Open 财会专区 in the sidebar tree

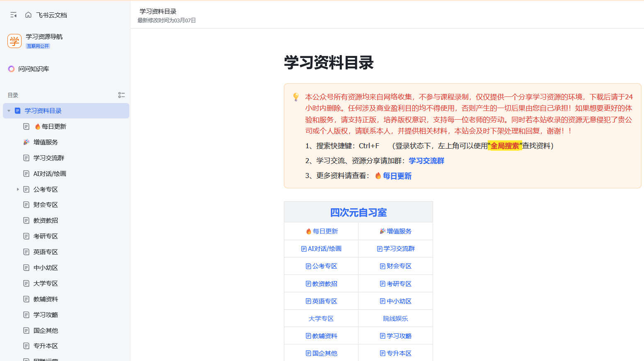pyautogui.click(x=46, y=205)
